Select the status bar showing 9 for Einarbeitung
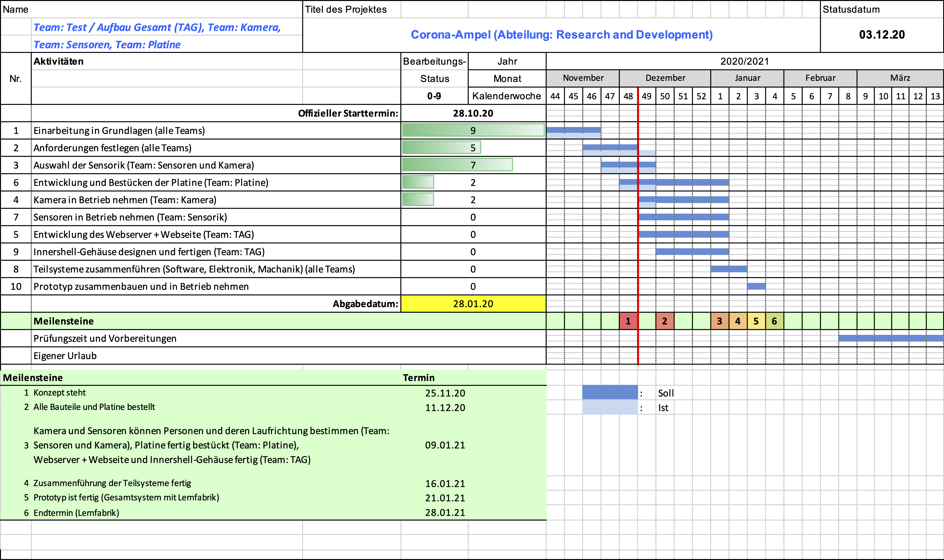Viewport: 944px width, 560px height. click(x=473, y=130)
